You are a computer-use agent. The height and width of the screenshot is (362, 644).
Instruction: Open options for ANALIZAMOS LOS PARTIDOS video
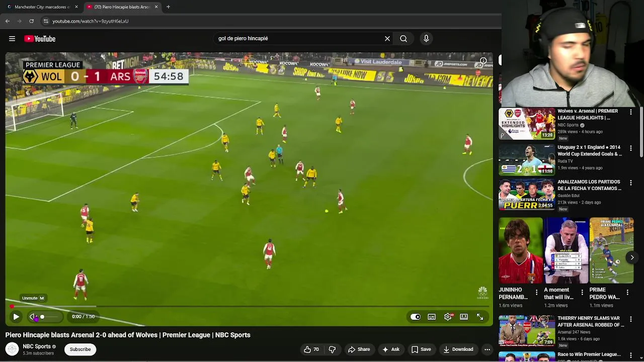(x=631, y=183)
